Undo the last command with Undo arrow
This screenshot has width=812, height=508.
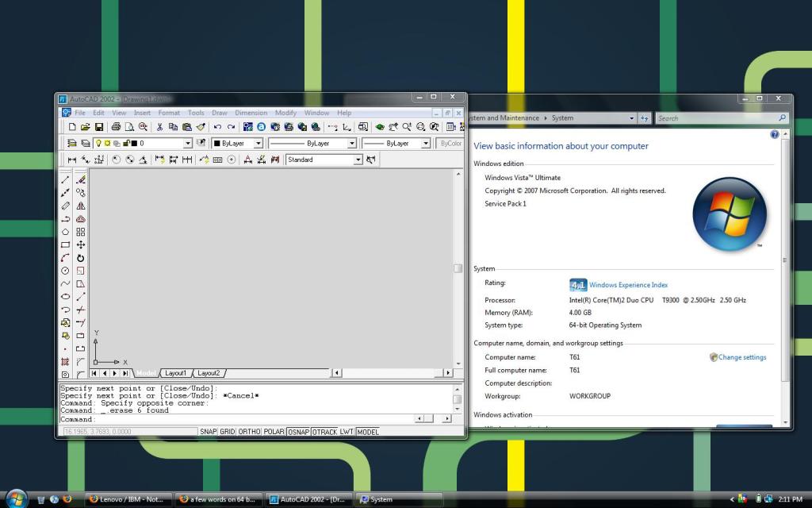coord(217,127)
